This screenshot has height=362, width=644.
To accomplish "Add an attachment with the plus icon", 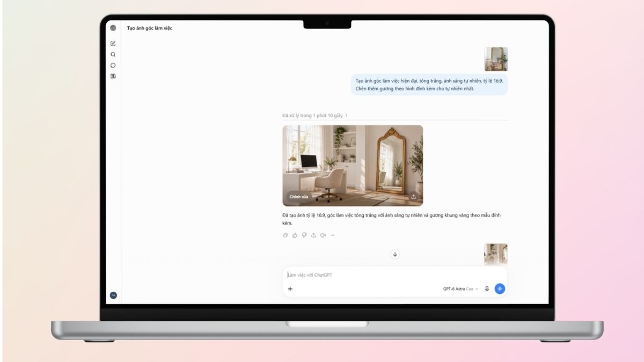I will (x=290, y=289).
